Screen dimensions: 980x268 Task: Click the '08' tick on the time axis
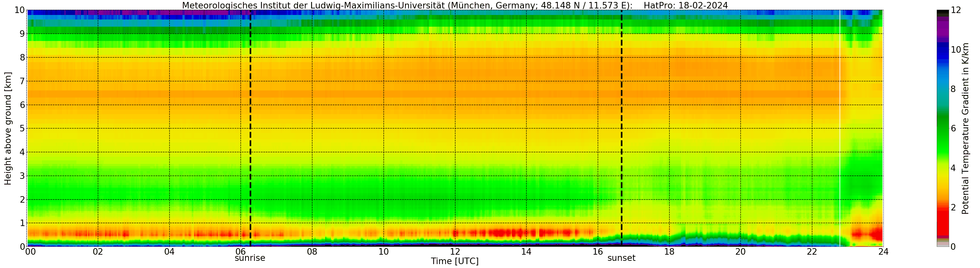point(312,252)
